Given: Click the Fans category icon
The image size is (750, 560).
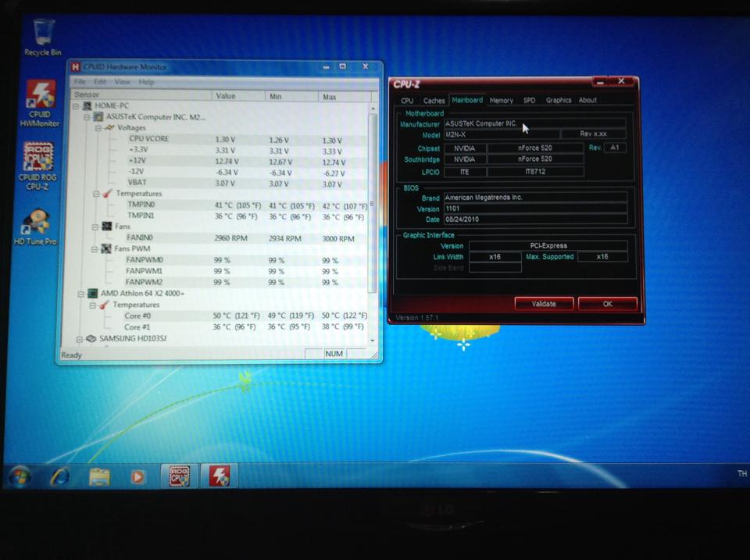Looking at the screenshot, I should pos(107,226).
